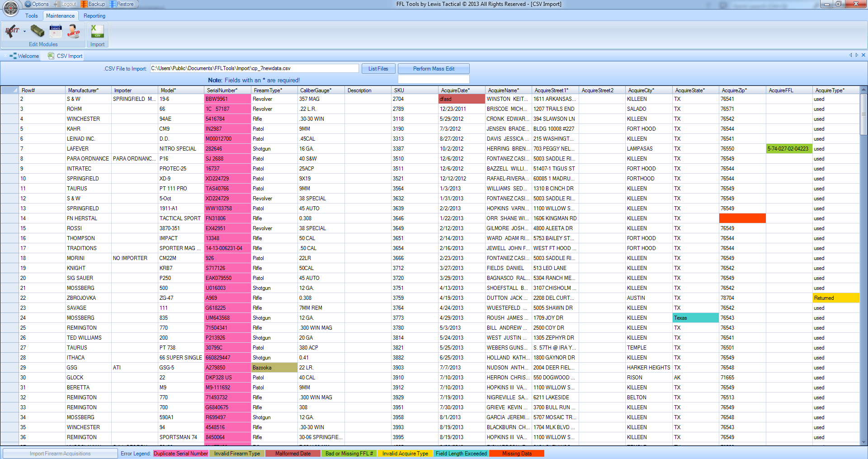The image size is (868, 459).
Task: Click the Import Firearm Acquisitions button
Action: pos(60,454)
